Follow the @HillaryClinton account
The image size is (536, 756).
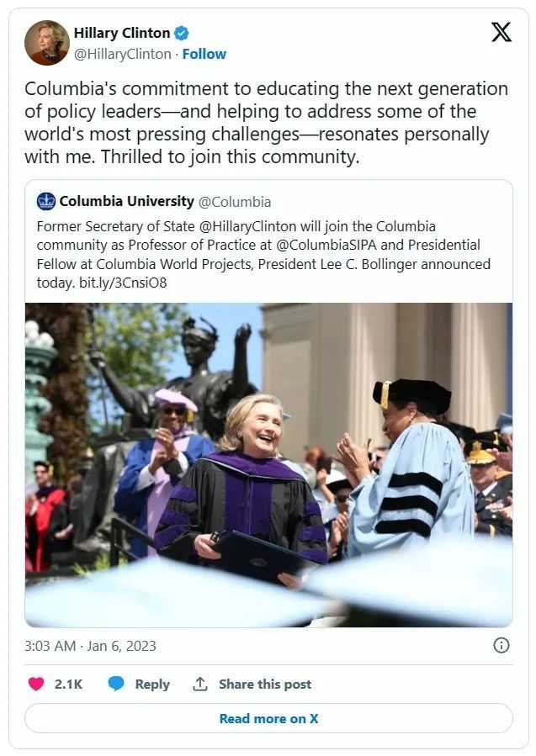click(204, 54)
